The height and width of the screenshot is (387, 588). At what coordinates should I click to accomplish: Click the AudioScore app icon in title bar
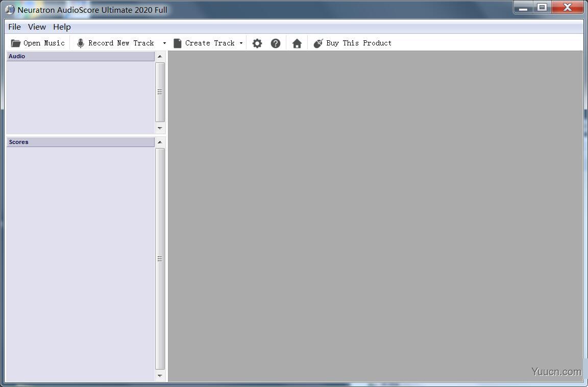(10, 10)
